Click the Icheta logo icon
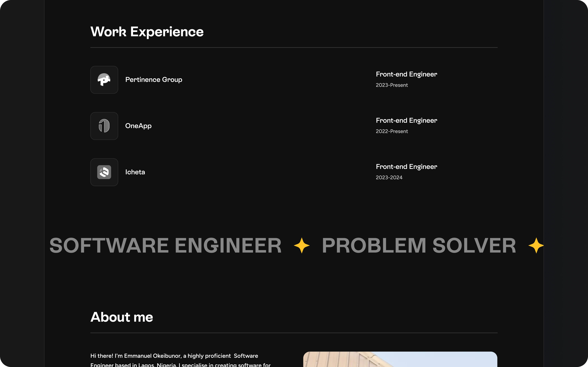The height and width of the screenshot is (367, 588). tap(104, 172)
